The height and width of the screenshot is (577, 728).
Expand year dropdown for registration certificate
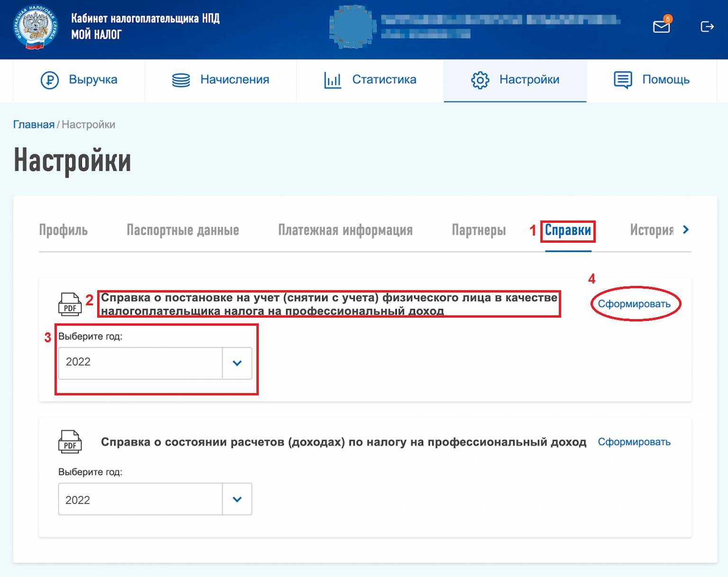pyautogui.click(x=237, y=363)
